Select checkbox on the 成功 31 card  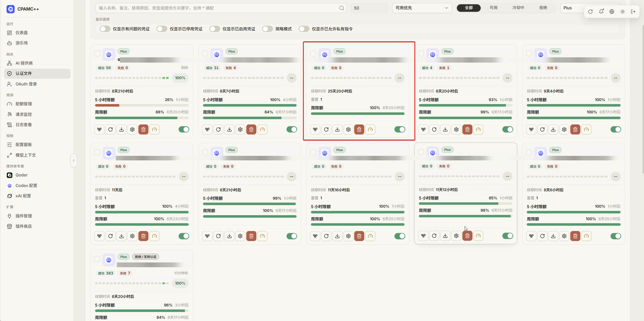pos(205,54)
